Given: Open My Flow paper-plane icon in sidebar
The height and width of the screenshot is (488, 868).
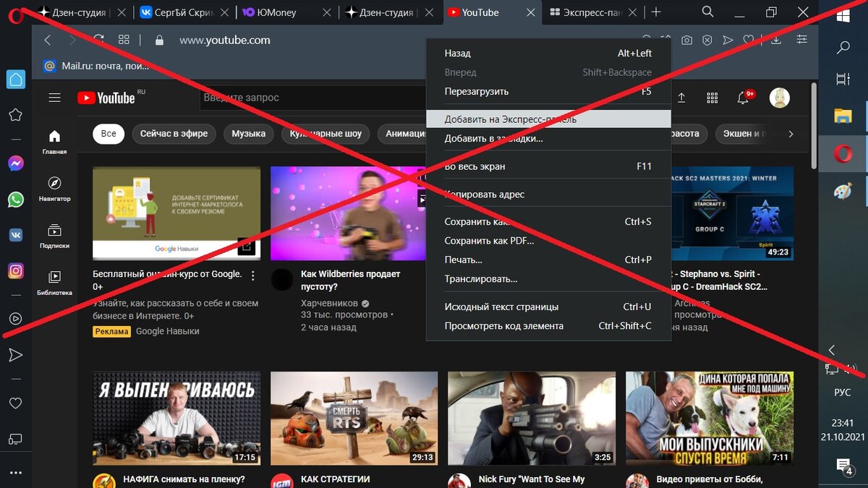Looking at the screenshot, I should (x=15, y=355).
